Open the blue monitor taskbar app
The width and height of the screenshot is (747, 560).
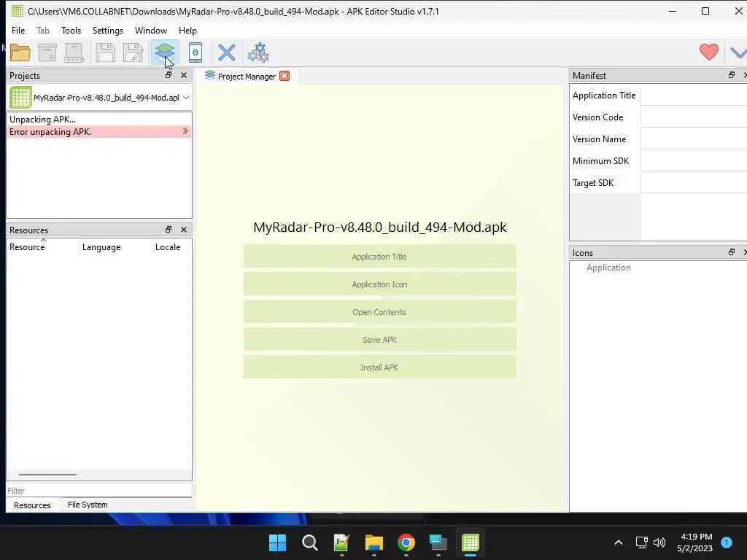click(x=438, y=542)
